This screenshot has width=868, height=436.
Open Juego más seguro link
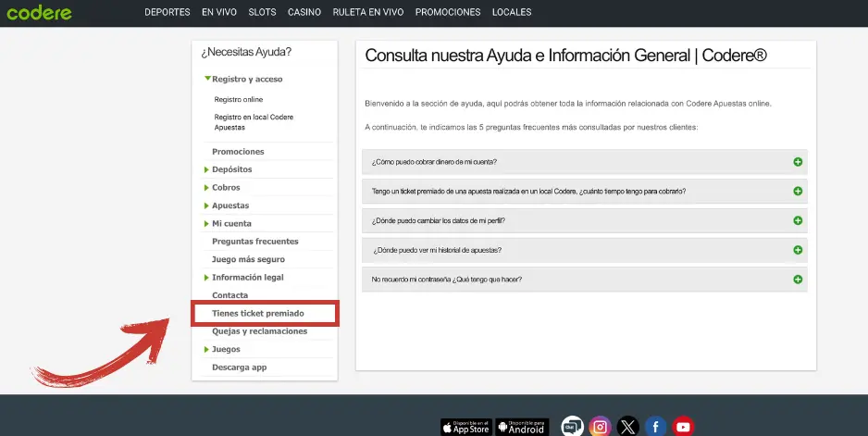[249, 259]
